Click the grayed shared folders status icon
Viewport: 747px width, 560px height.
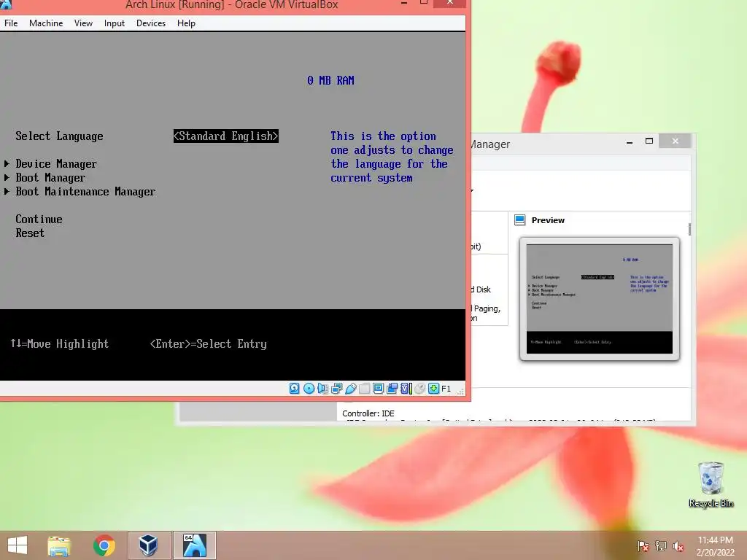(365, 389)
